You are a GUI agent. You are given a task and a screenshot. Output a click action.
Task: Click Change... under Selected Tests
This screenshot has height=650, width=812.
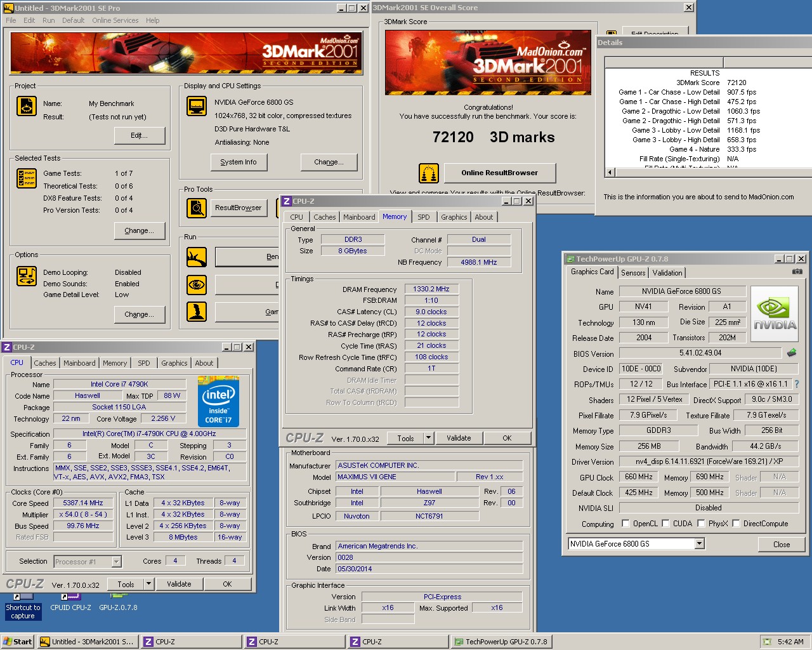[140, 230]
